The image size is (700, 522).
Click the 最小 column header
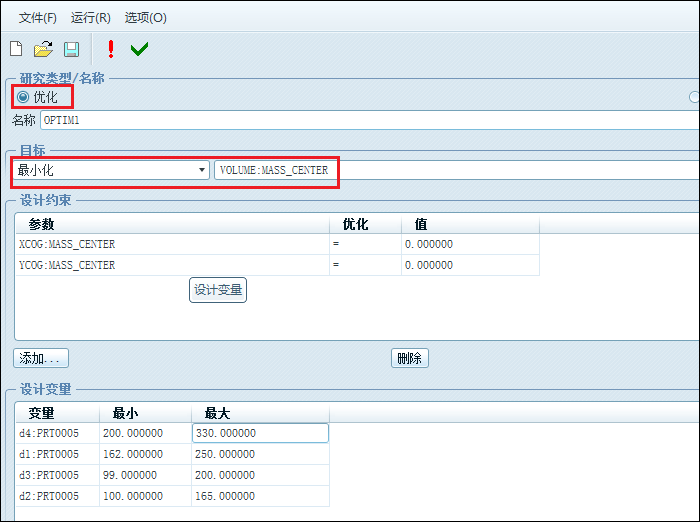pyautogui.click(x=145, y=413)
